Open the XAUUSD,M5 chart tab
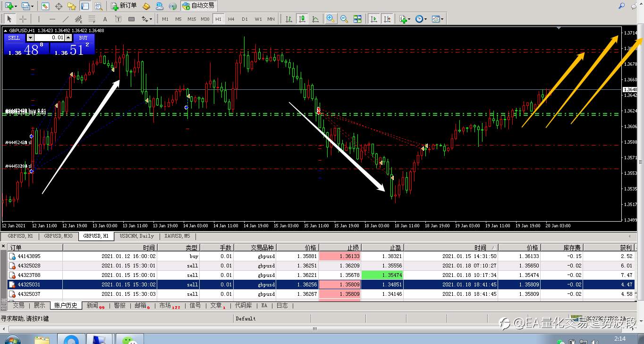644x344 pixels. [x=177, y=236]
